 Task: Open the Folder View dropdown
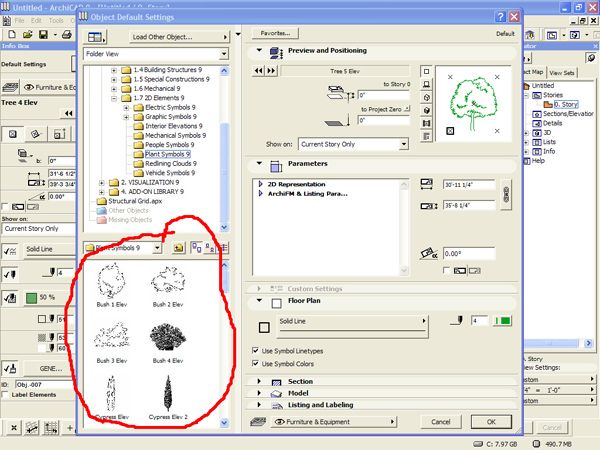click(224, 54)
